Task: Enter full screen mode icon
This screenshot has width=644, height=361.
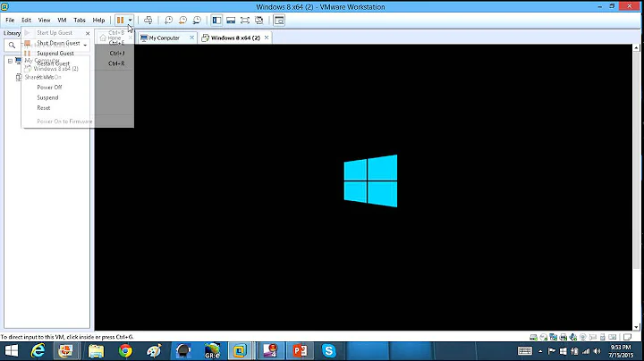Action: (245, 20)
